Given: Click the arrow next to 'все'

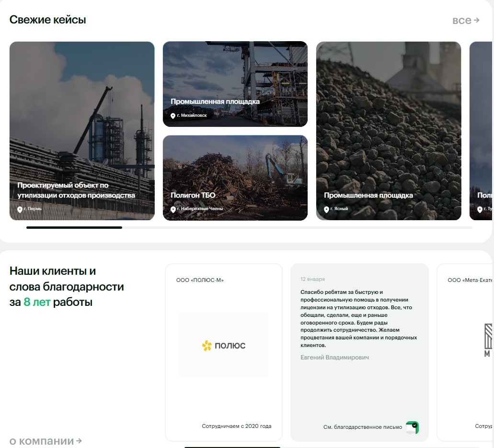Looking at the screenshot, I should tap(476, 20).
